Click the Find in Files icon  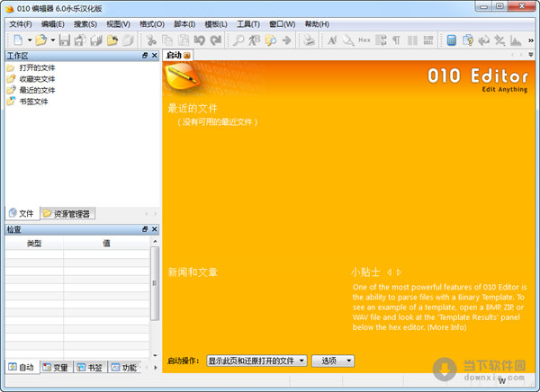271,40
